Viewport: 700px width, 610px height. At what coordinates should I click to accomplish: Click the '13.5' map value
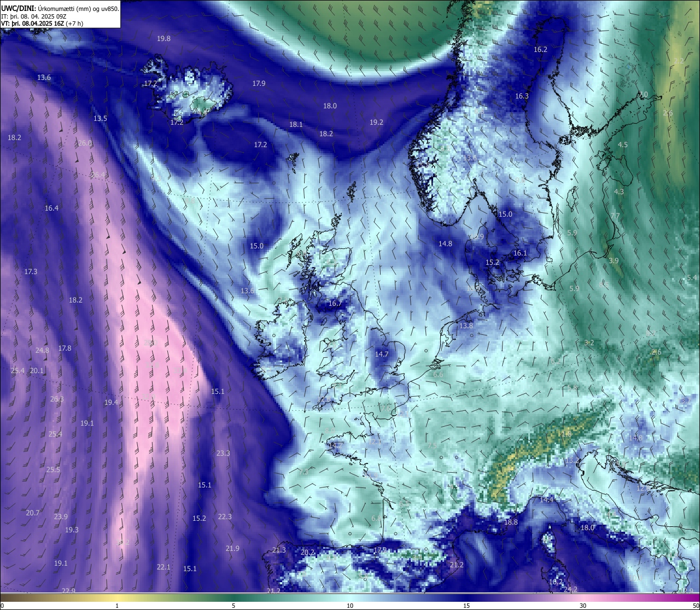tap(100, 118)
